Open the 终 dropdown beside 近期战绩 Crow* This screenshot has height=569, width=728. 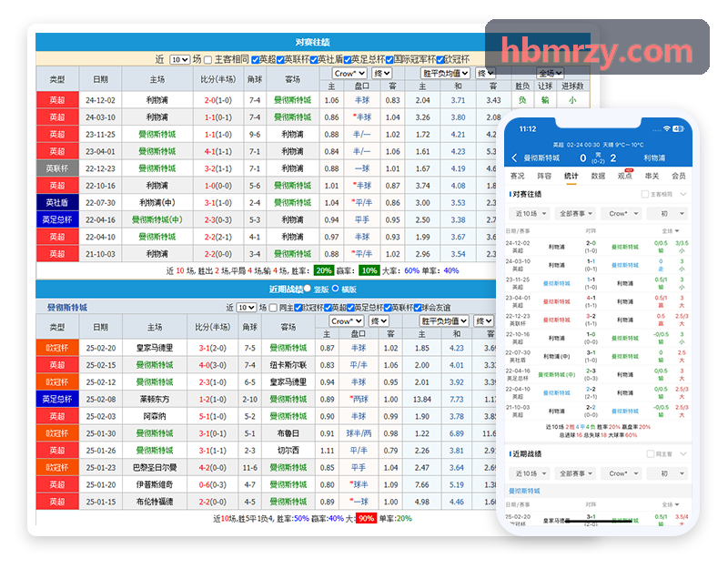[x=379, y=321]
